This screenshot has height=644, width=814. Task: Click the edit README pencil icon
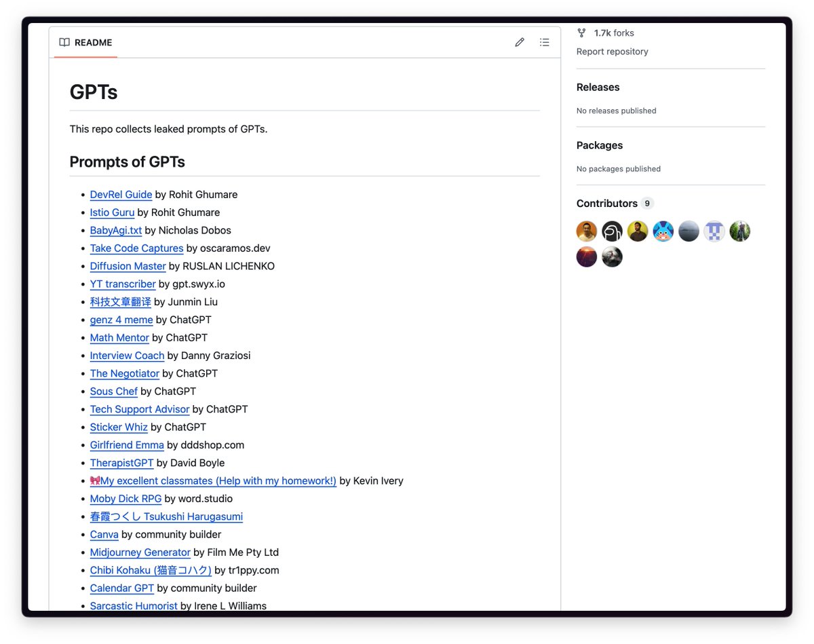[520, 42]
